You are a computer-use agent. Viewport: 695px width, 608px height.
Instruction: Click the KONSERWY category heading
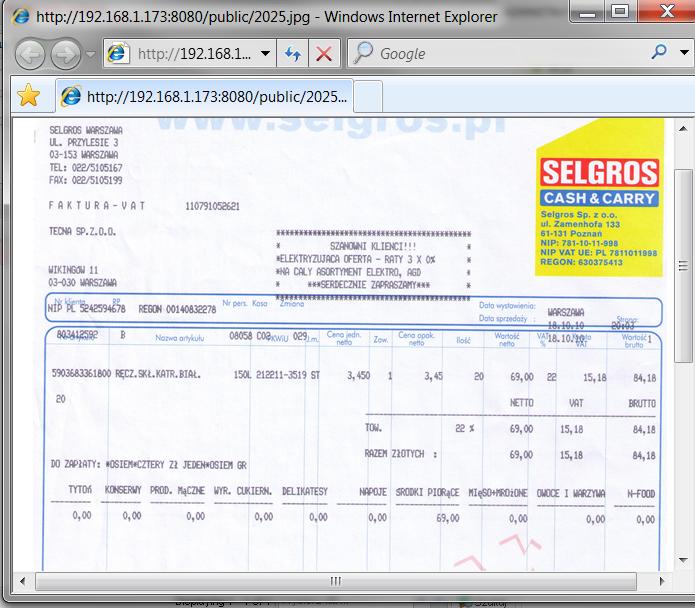click(123, 490)
